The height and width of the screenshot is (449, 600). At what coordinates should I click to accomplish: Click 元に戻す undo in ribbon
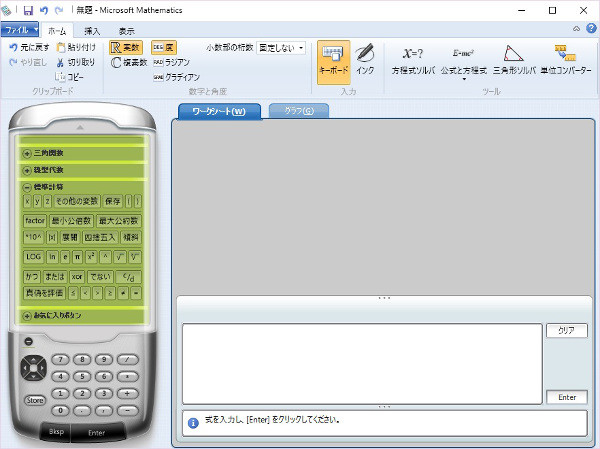[x=29, y=47]
